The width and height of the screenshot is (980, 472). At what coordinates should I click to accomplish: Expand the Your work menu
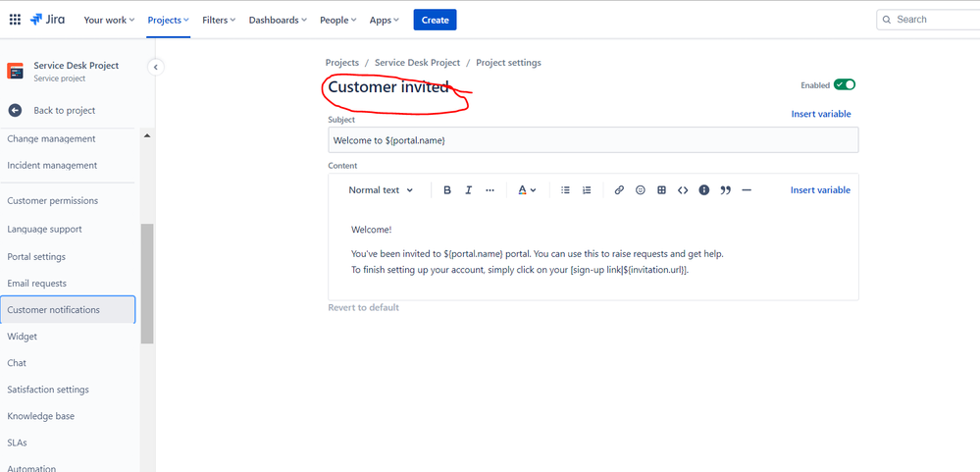(109, 20)
